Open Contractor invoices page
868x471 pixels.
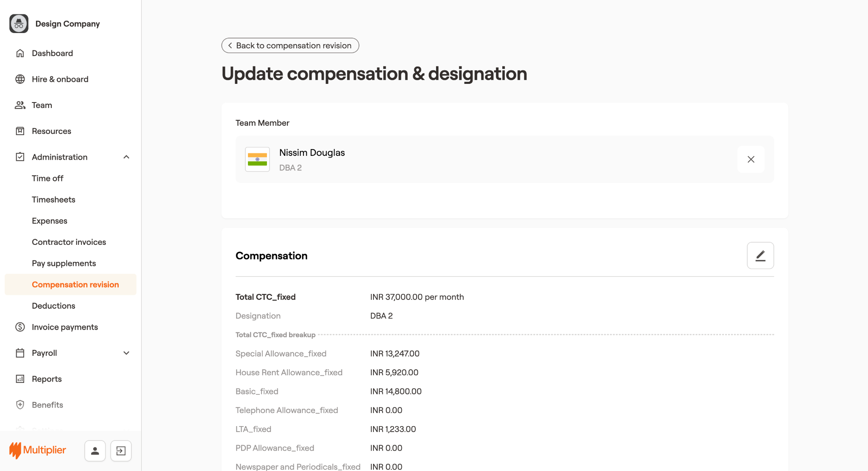pyautogui.click(x=69, y=242)
